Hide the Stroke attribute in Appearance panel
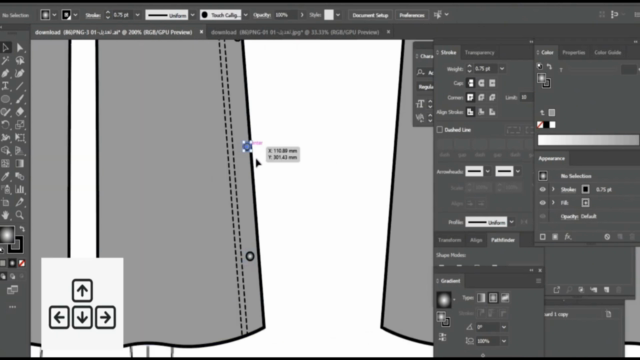Image resolution: width=640 pixels, height=360 pixels. click(542, 189)
